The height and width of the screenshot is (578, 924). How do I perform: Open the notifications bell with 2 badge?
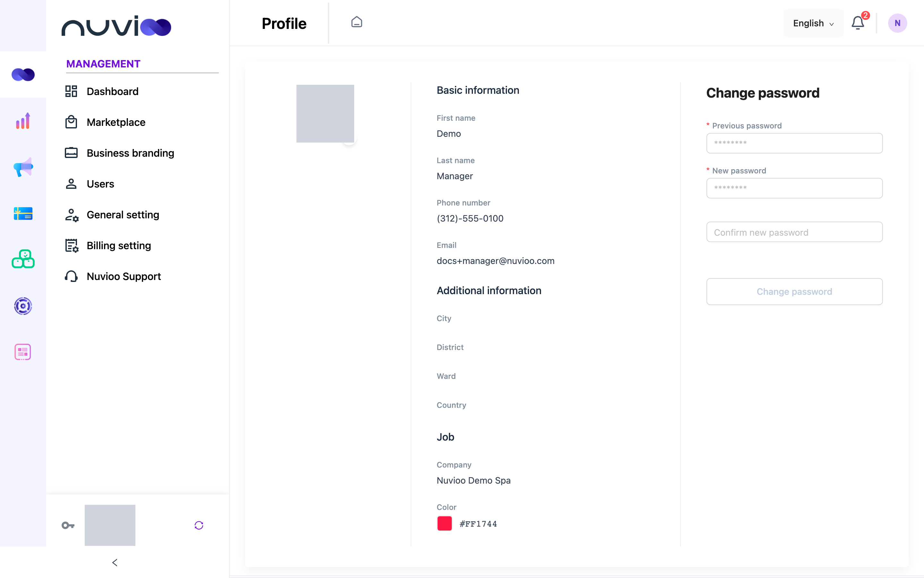coord(858,23)
